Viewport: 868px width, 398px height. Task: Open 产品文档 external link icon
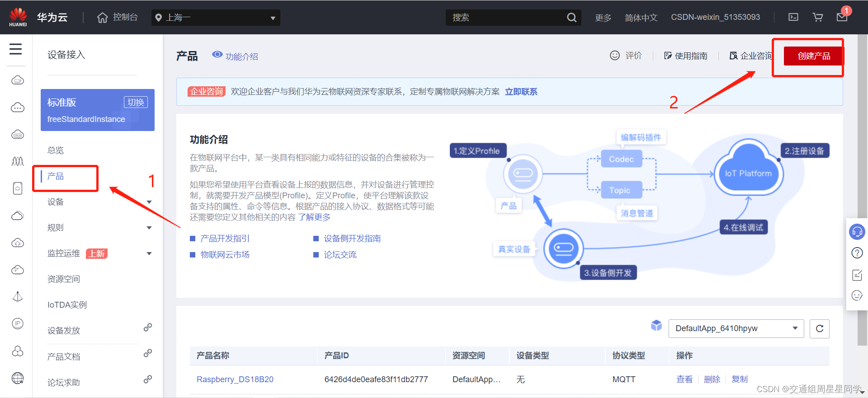click(x=148, y=353)
